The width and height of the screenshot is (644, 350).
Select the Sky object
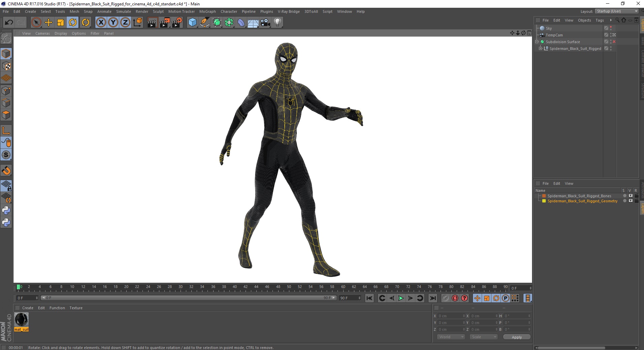click(549, 28)
